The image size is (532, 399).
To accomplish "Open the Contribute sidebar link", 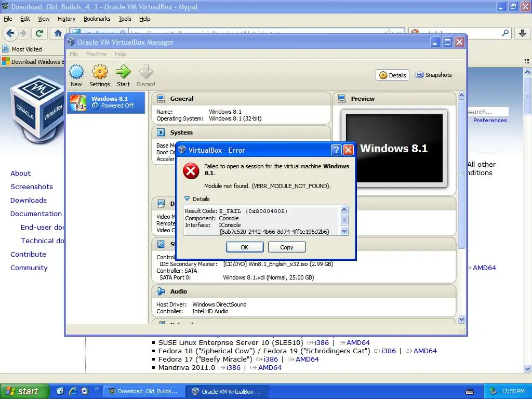I will 28,255.
